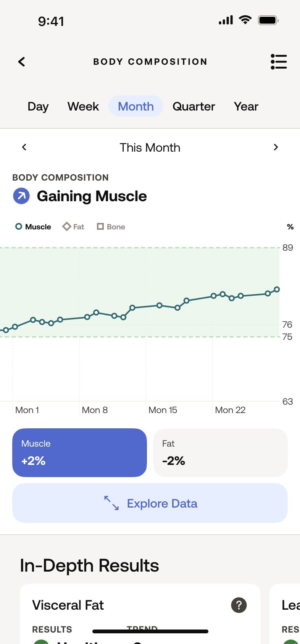Select the Muscle +2% card
The height and width of the screenshot is (644, 300).
[79, 452]
